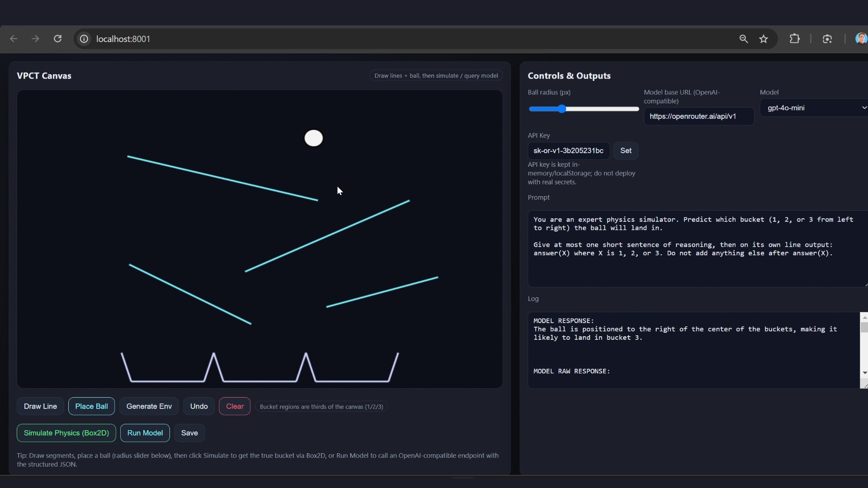The width and height of the screenshot is (868, 488).
Task: Click the browser back arrow
Action: coord(14,39)
